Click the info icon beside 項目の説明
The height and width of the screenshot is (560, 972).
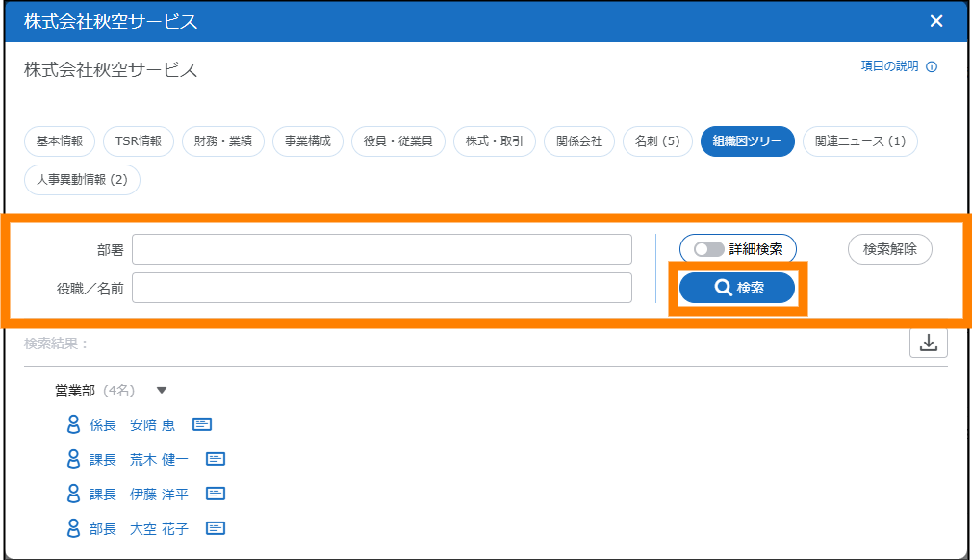[931, 67]
